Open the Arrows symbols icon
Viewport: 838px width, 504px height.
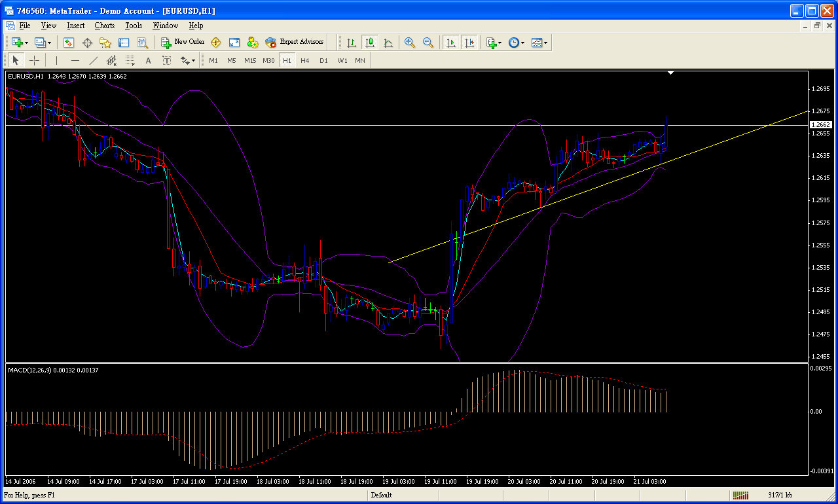185,60
